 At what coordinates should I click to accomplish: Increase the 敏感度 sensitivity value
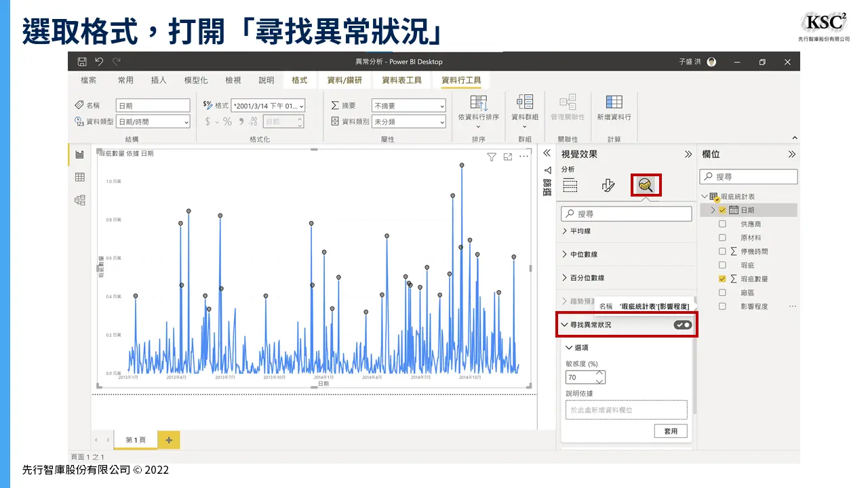(x=599, y=373)
